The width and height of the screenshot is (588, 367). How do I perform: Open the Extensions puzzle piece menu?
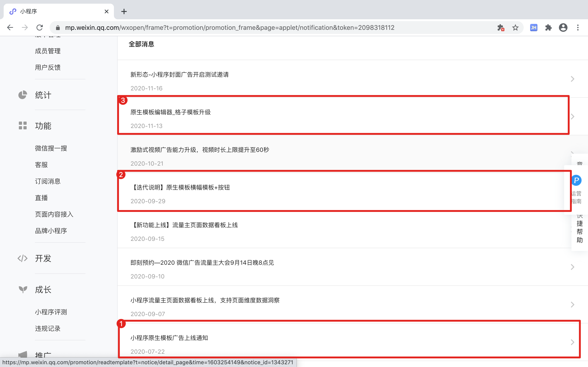click(548, 28)
